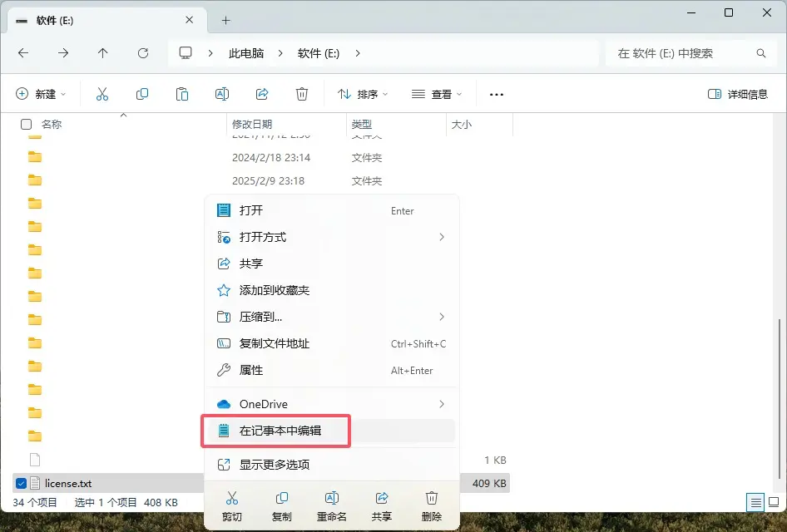Select 在记事本中编辑 from context menu
This screenshot has width=787, height=532.
pos(280,431)
